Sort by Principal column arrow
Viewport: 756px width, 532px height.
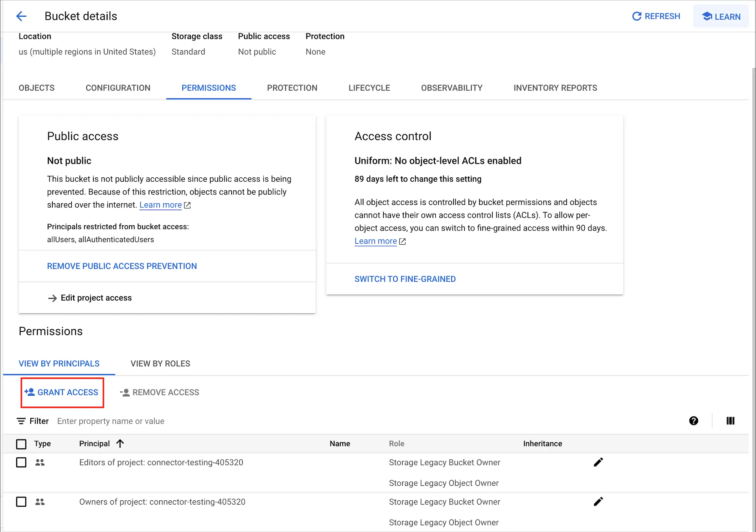click(120, 444)
